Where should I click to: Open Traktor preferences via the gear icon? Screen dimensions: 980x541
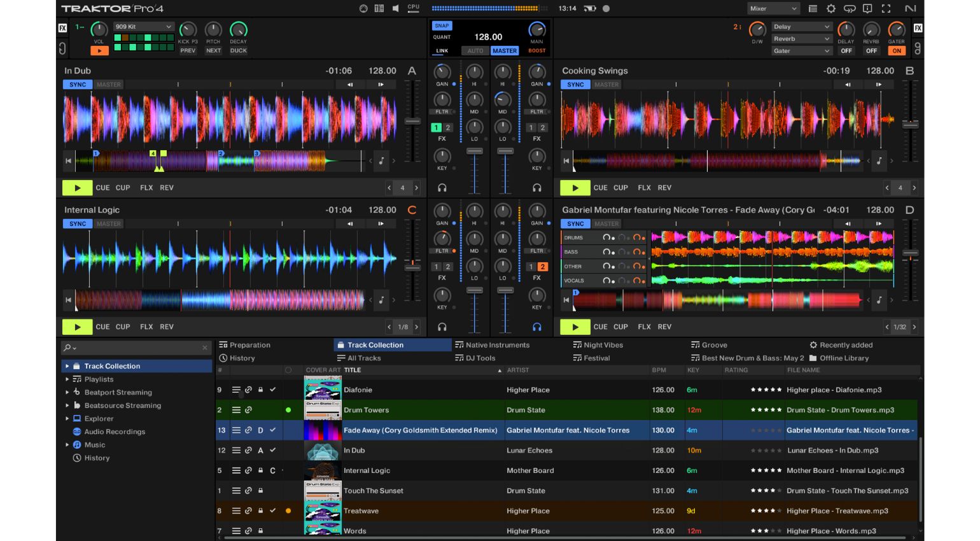(x=831, y=8)
